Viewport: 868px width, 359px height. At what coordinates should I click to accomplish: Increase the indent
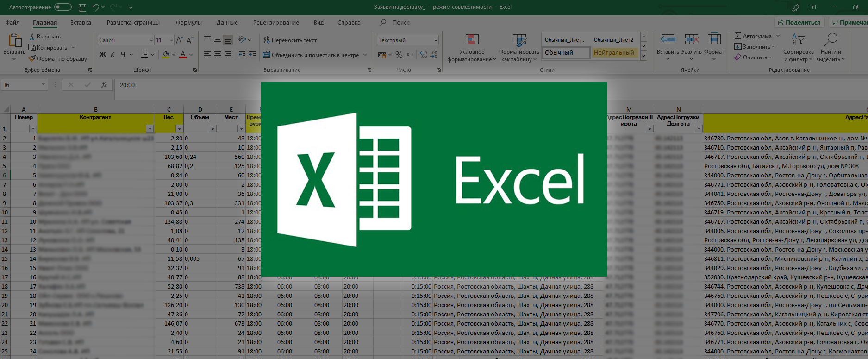252,55
